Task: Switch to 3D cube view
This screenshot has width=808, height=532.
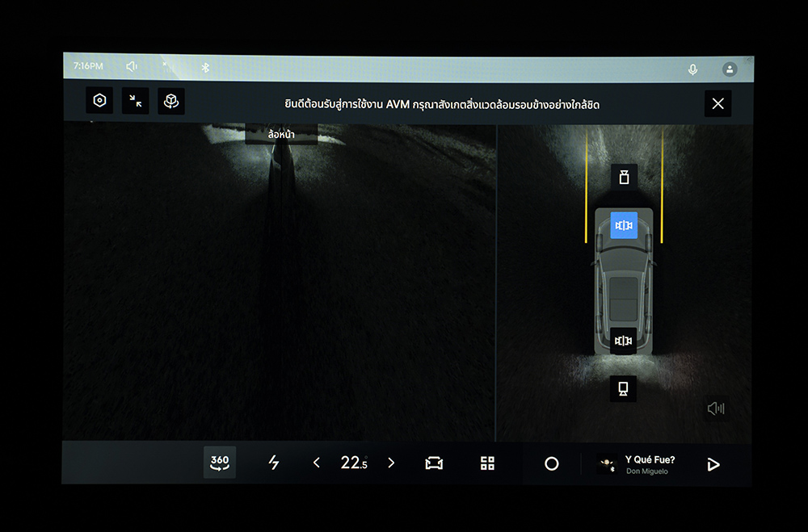Action: (x=171, y=101)
